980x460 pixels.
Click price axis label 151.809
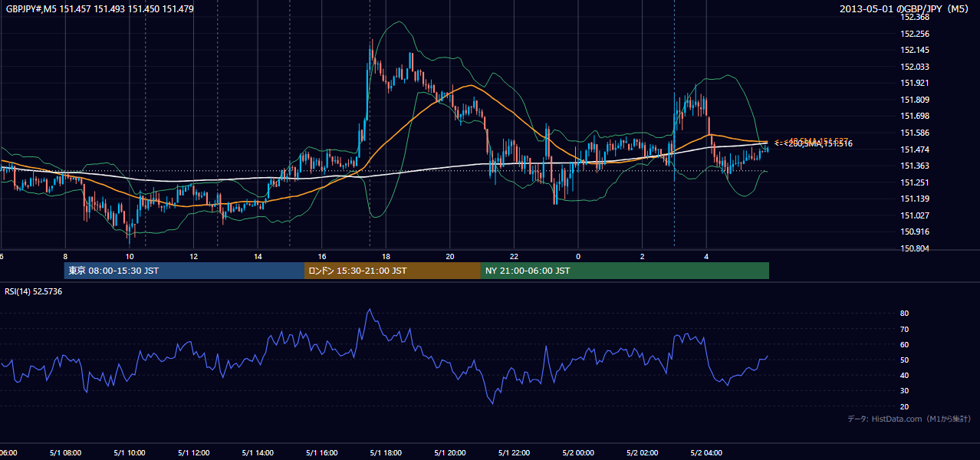pos(914,100)
